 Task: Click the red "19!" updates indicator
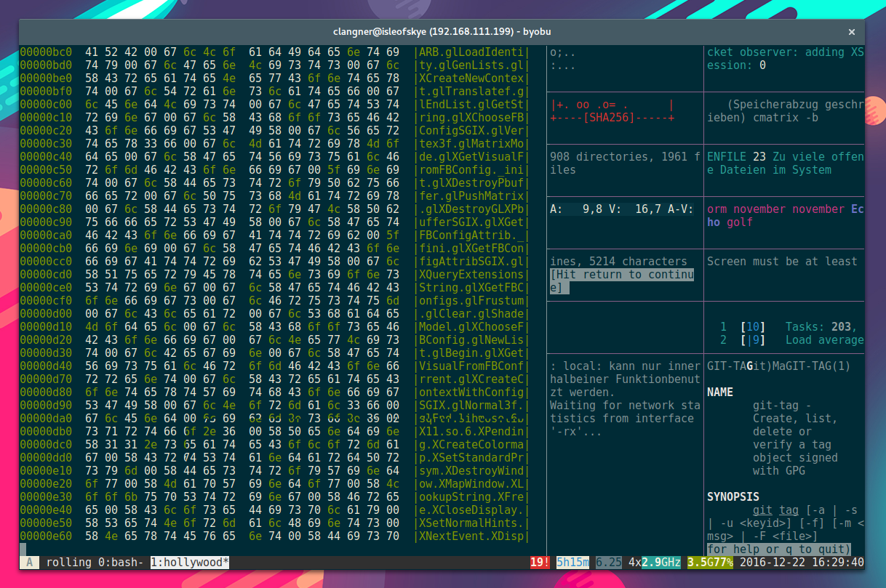[539, 562]
